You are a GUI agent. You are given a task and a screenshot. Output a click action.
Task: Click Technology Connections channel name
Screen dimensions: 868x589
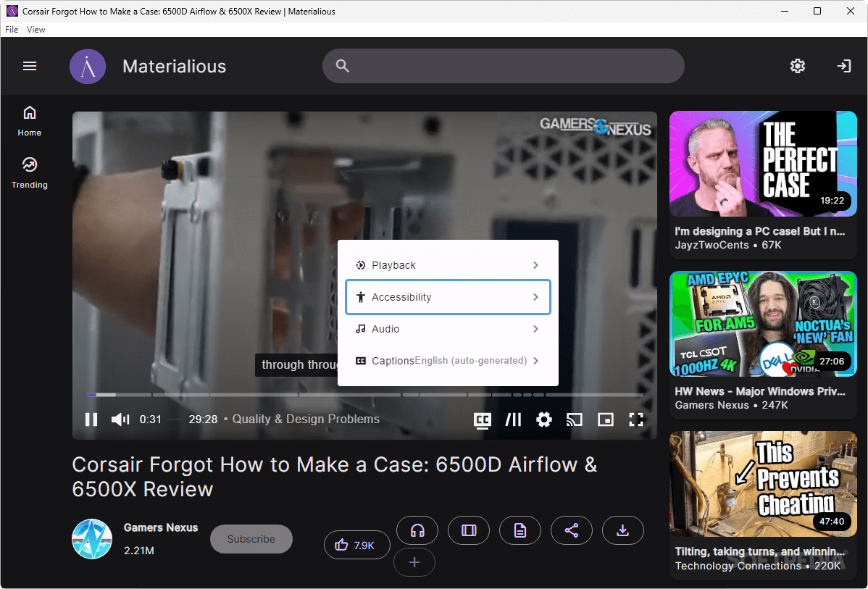click(738, 566)
